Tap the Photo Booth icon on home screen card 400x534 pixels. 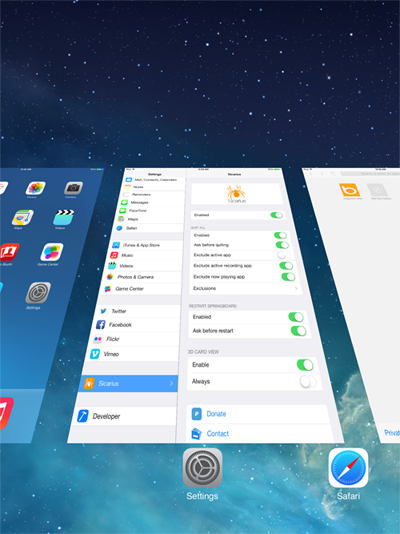click(9, 252)
